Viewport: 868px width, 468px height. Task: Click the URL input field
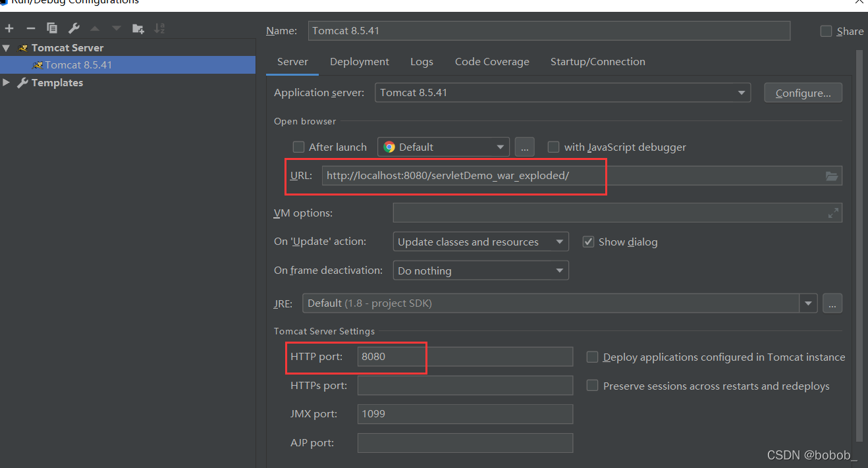tap(582, 176)
